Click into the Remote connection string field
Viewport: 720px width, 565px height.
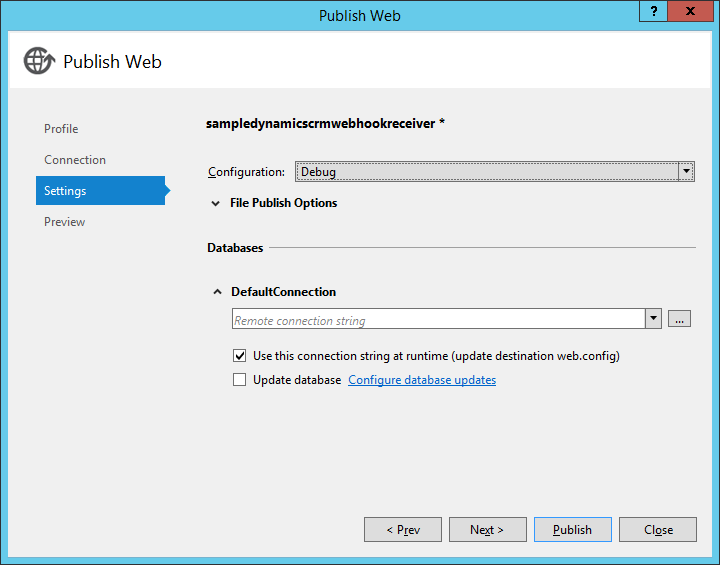point(438,320)
